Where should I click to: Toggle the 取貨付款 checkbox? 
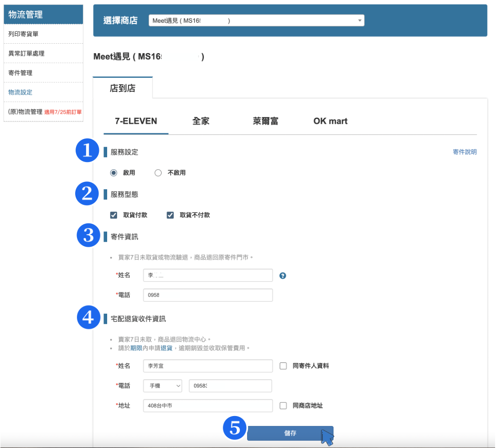[x=113, y=215]
